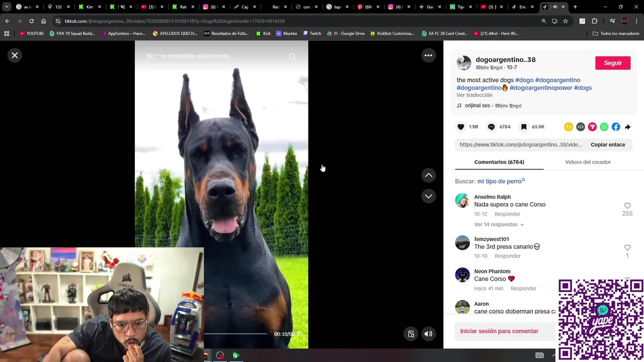Open the extensions puzzle icon

[594, 21]
